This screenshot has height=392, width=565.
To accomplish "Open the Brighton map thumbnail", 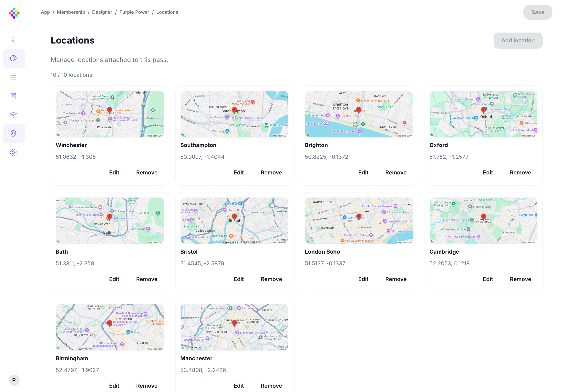I will point(359,114).
